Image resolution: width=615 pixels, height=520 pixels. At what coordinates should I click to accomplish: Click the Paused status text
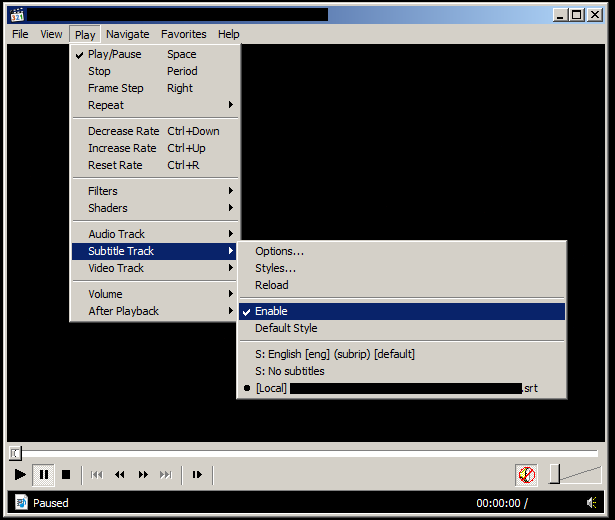click(51, 503)
